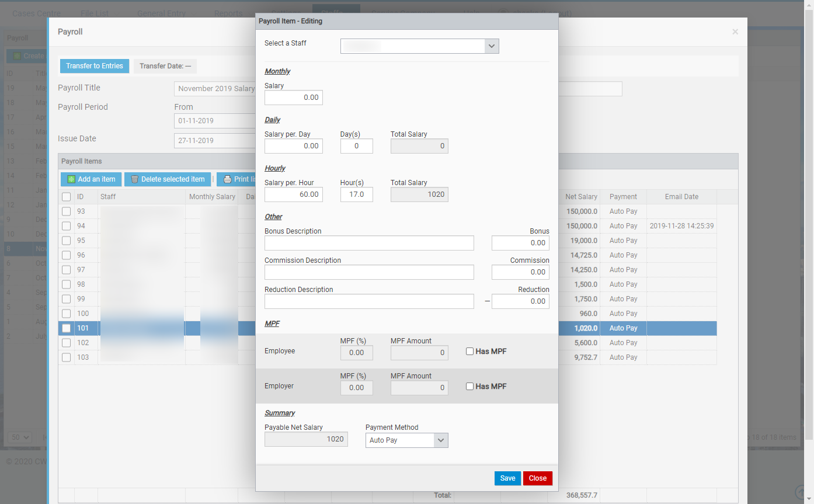
Task: Check the row checkbox for ID 99
Action: pyautogui.click(x=67, y=299)
